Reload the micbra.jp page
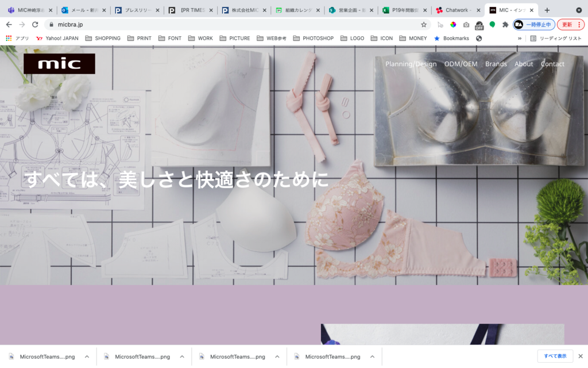 coord(35,24)
